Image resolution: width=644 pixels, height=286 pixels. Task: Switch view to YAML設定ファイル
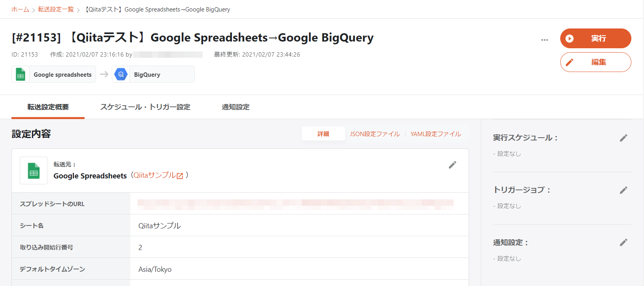(435, 134)
